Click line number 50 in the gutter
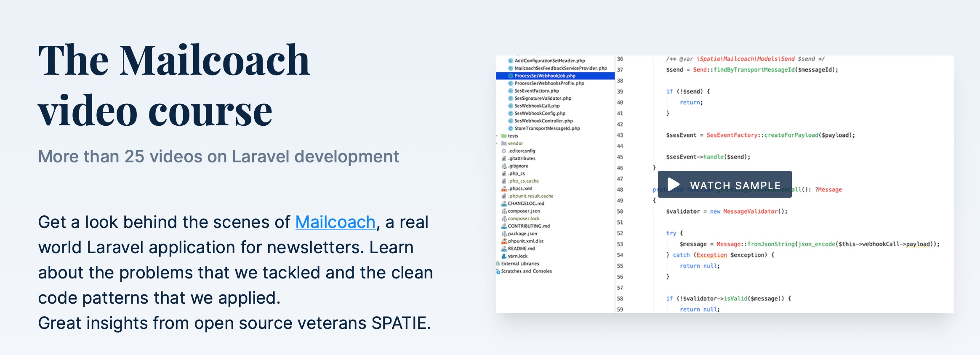This screenshot has width=980, height=355. (620, 212)
